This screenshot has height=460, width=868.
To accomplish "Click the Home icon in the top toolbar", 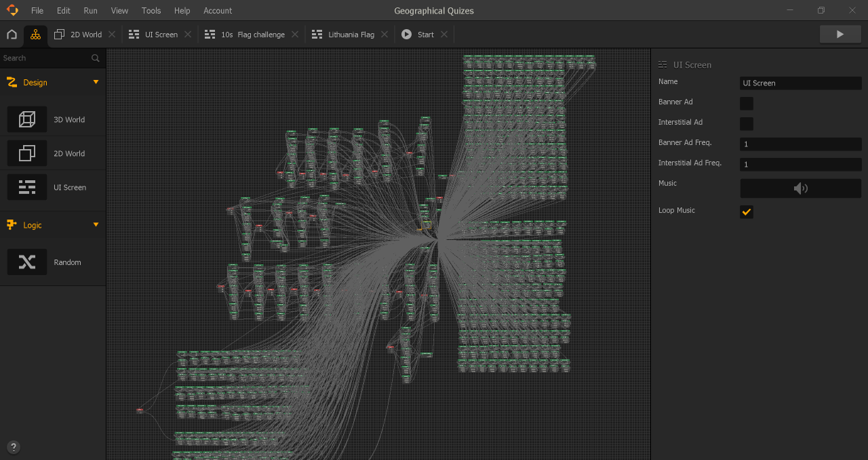I will (11, 34).
